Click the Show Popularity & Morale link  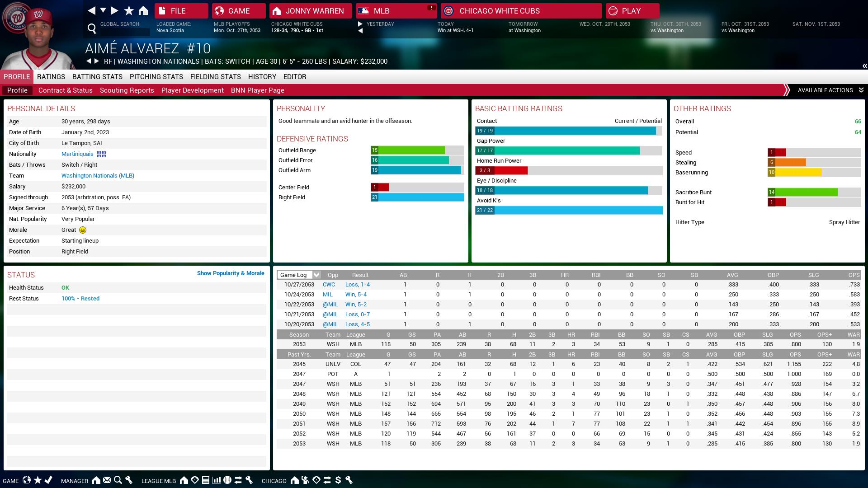[x=231, y=273]
